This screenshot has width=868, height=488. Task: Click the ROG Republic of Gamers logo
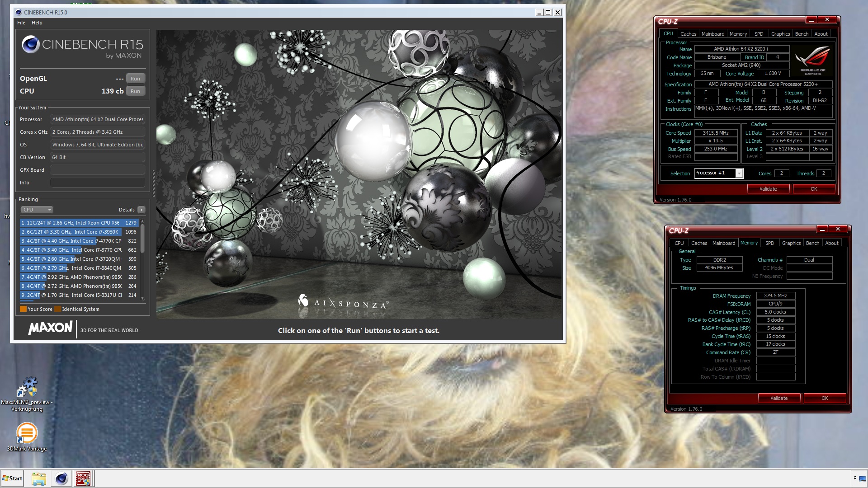click(813, 60)
